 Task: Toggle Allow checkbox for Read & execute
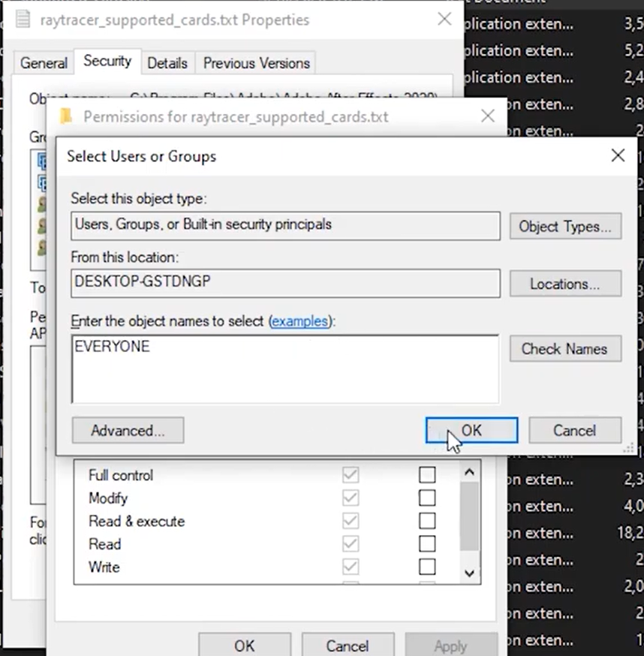tap(351, 521)
